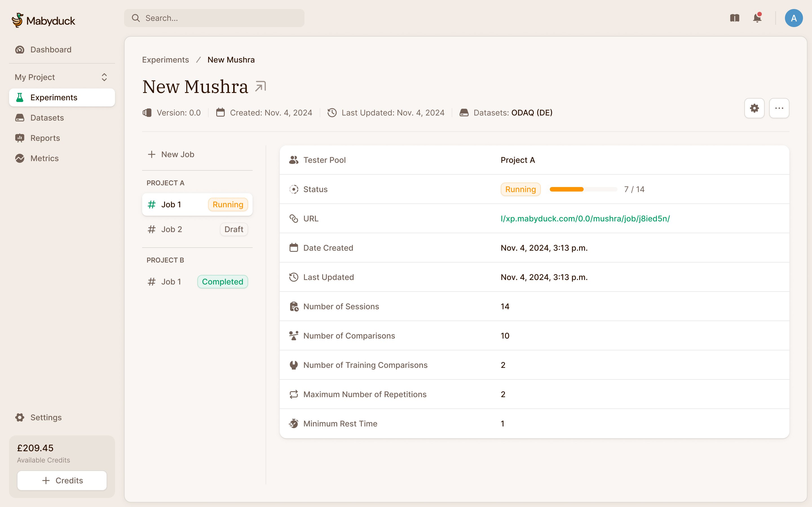Image resolution: width=812 pixels, height=507 pixels.
Task: Click the user avatar A
Action: (x=794, y=18)
